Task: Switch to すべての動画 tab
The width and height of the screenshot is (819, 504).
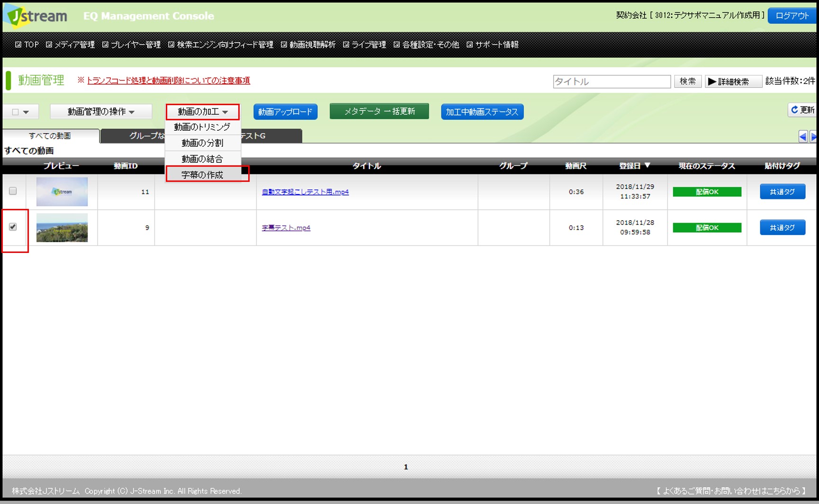Action: [x=50, y=136]
